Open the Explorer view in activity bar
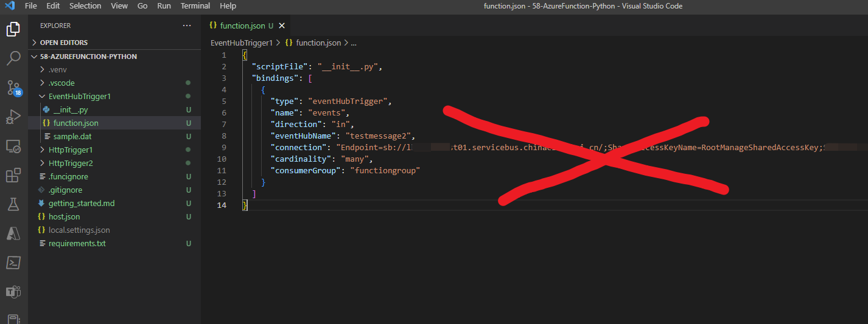This screenshot has width=868, height=324. pyautogui.click(x=13, y=29)
